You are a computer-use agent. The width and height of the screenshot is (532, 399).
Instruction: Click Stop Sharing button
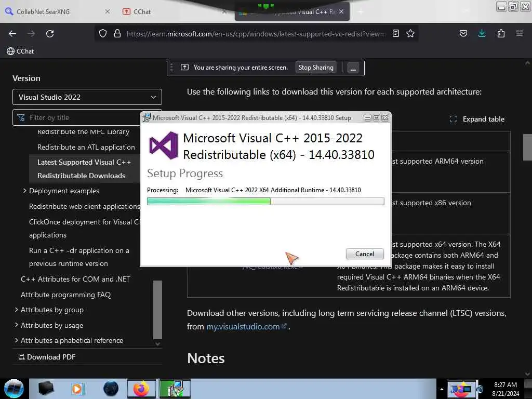point(316,68)
